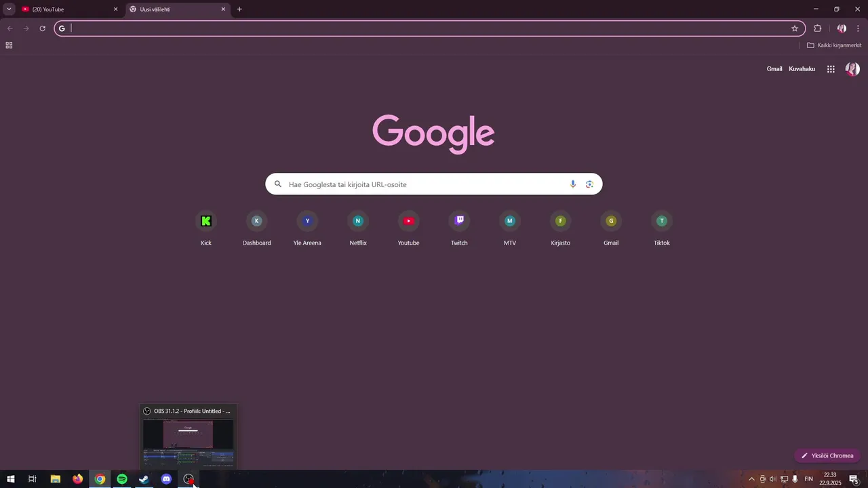Open Discord from the taskbar
The image size is (868, 488).
(x=166, y=479)
